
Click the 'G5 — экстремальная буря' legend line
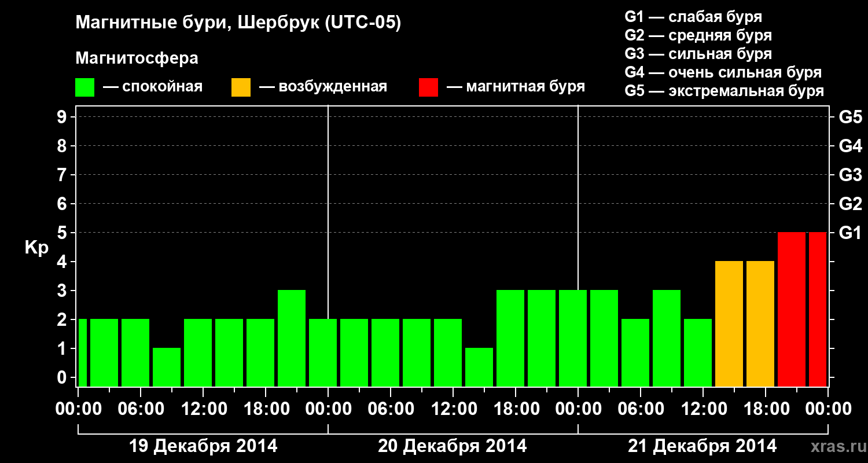tap(724, 91)
